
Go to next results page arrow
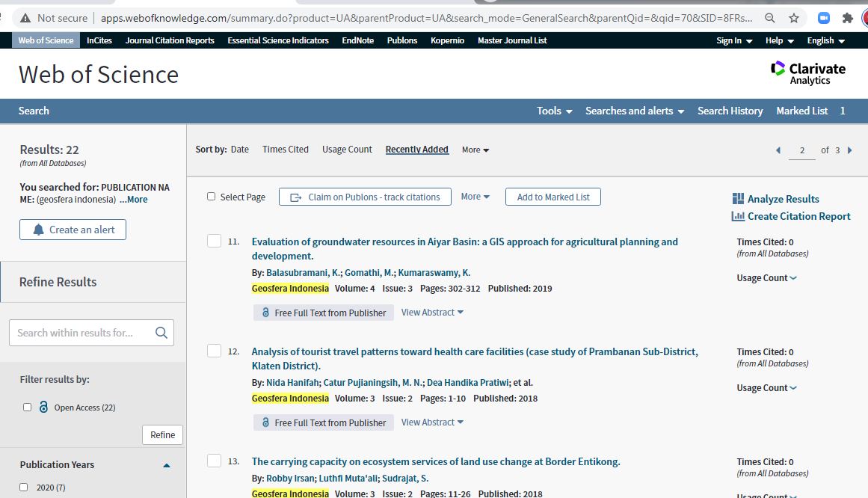tap(850, 150)
